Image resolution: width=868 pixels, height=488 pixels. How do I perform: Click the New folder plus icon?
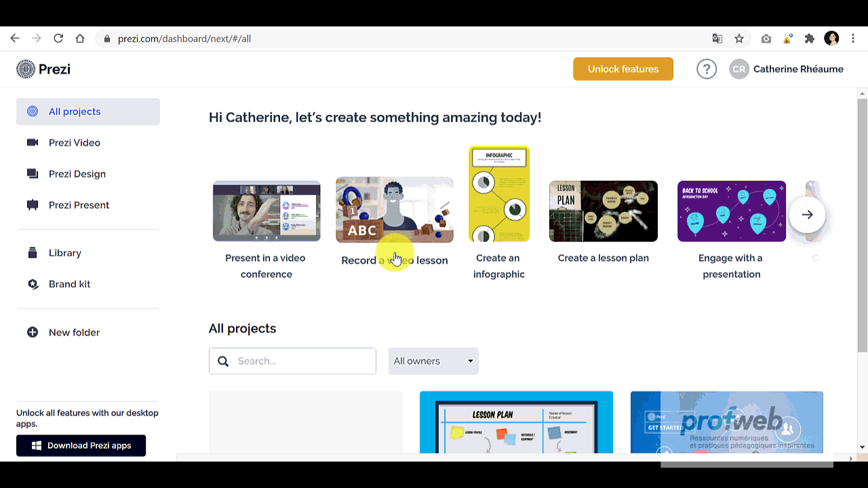point(33,333)
